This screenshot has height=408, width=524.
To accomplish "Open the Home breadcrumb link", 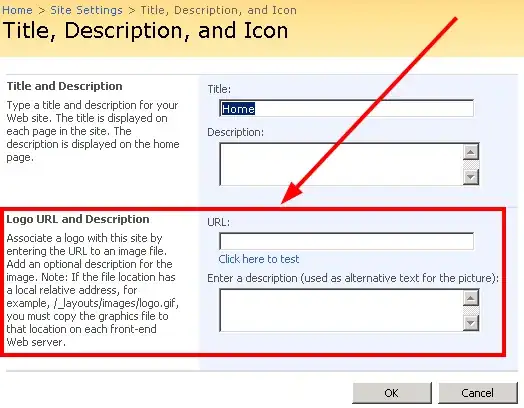I will (17, 10).
